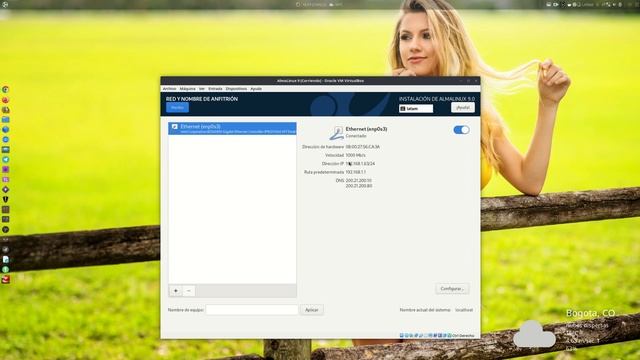
Task: Click the second DNS address
Action: coord(359,186)
